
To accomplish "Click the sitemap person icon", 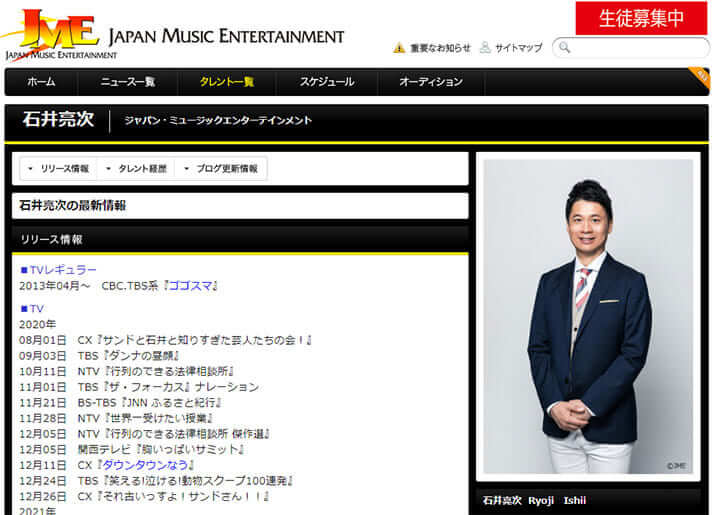I will pos(485,47).
